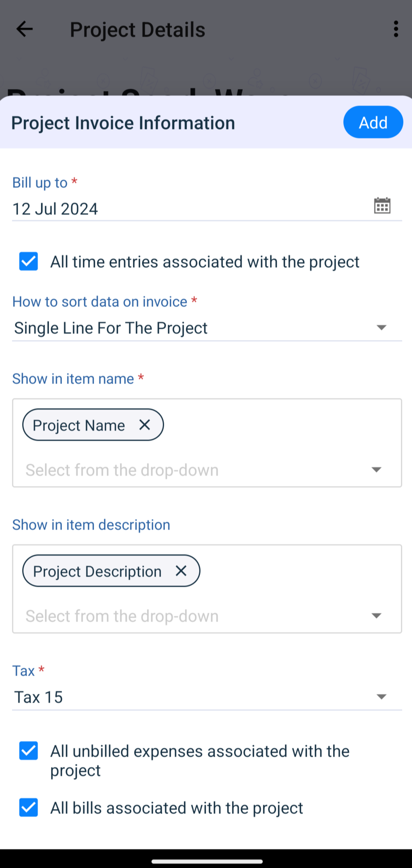Tap the Project Name chip label
This screenshot has width=412, height=868.
pos(79,425)
